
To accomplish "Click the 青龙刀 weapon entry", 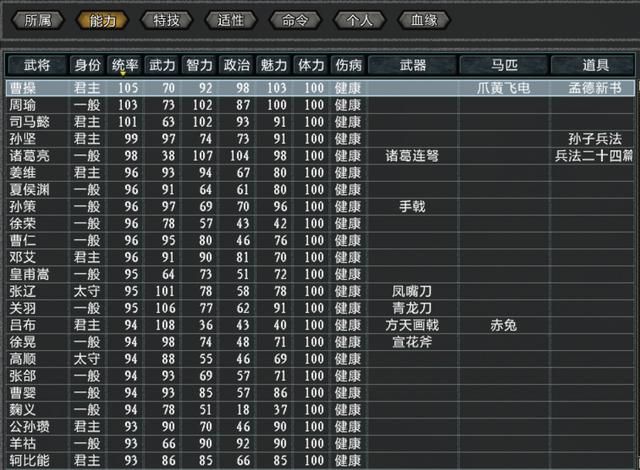I will [x=412, y=308].
